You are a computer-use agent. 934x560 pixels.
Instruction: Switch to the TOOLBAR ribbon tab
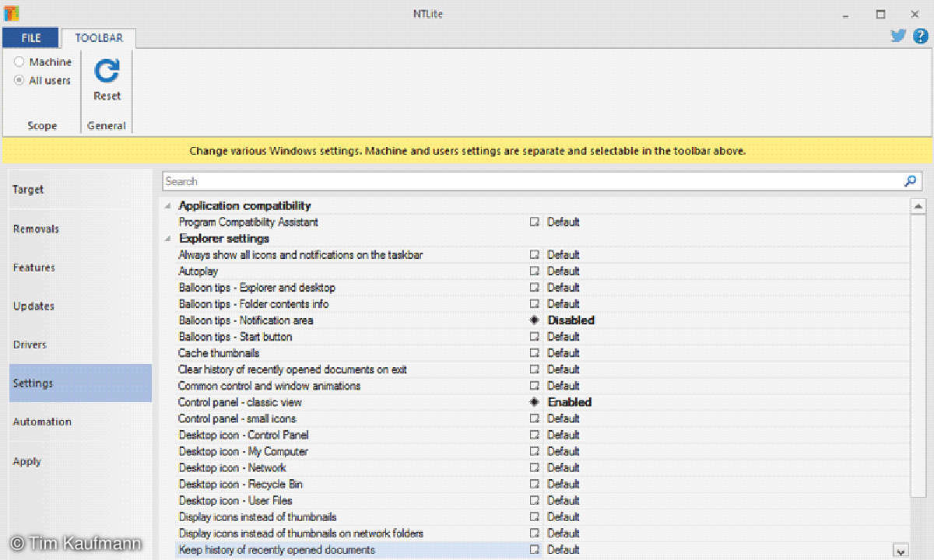[x=99, y=38]
